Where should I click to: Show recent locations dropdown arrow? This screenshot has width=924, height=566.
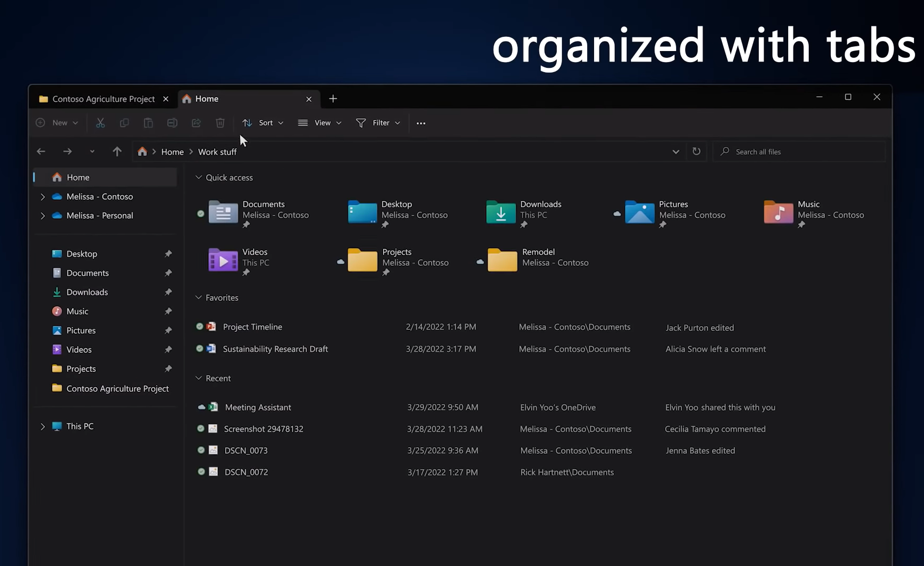point(92,151)
